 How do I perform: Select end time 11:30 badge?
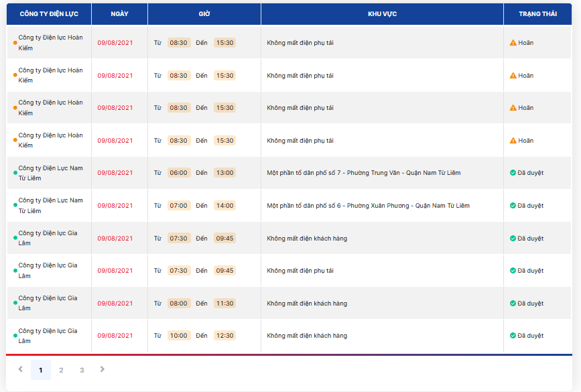[x=225, y=304]
